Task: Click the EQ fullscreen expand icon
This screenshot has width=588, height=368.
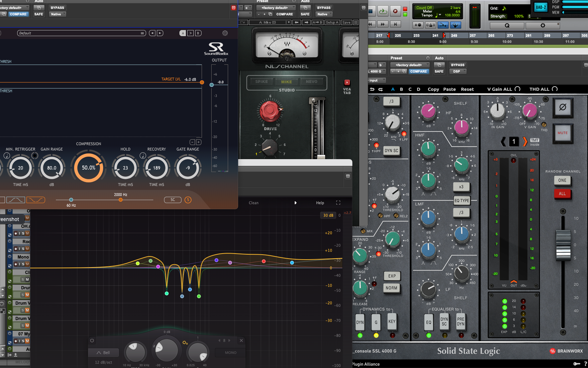Action: tap(338, 203)
